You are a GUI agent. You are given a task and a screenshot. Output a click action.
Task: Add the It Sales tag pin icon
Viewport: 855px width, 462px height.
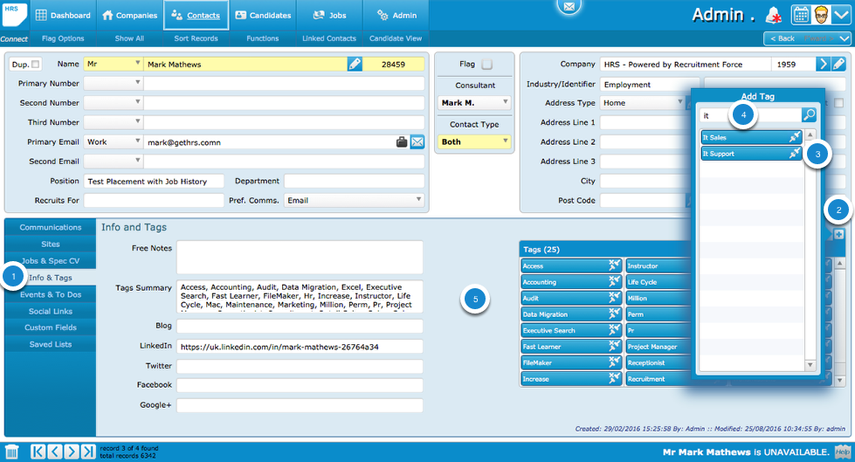pyautogui.click(x=794, y=137)
